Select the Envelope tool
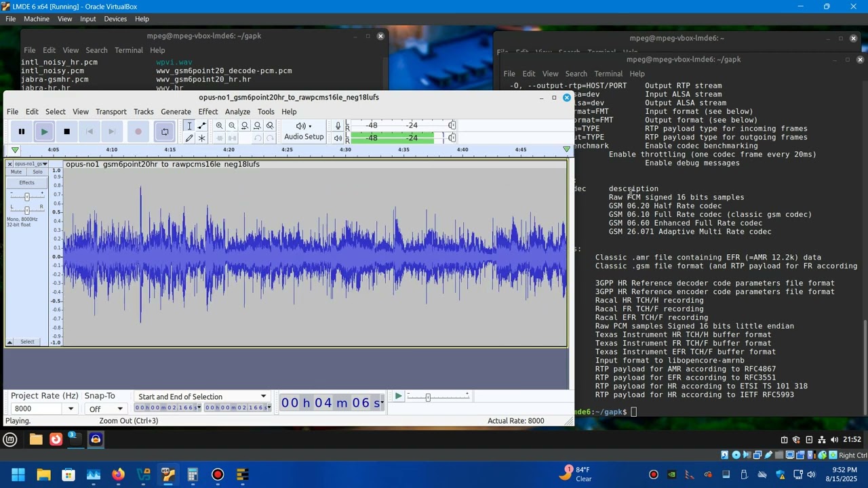Image resolution: width=868 pixels, height=488 pixels. coord(201,125)
